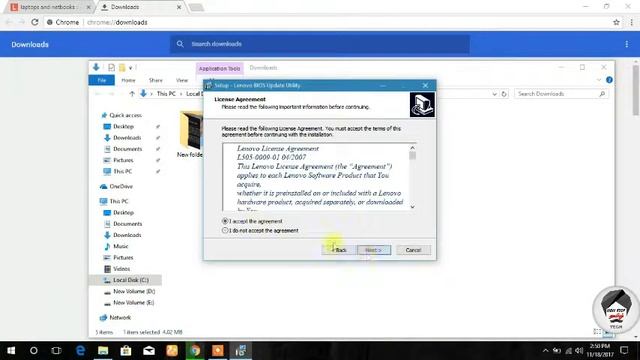The image size is (640, 360).
Task: Cancel the Lenovo BIOS Update setup
Action: click(x=413, y=250)
